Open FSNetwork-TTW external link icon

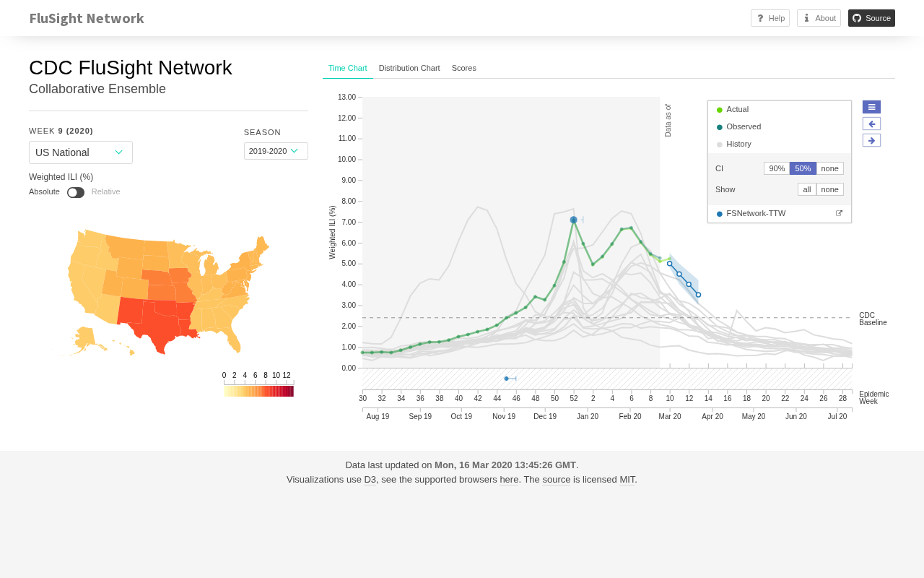839,214
